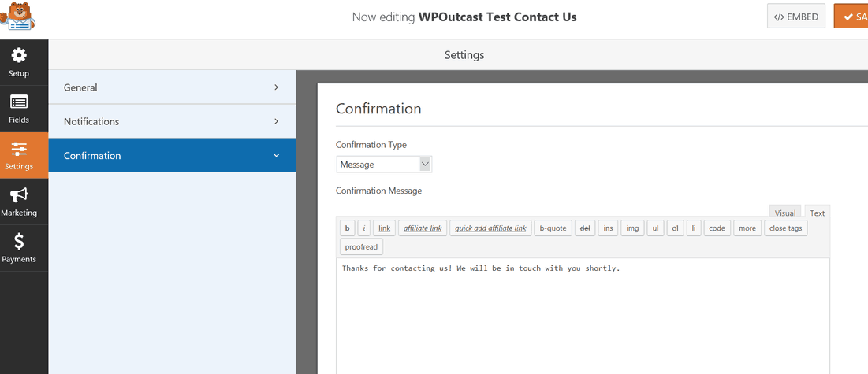
Task: Insert the more tag button
Action: (x=747, y=228)
